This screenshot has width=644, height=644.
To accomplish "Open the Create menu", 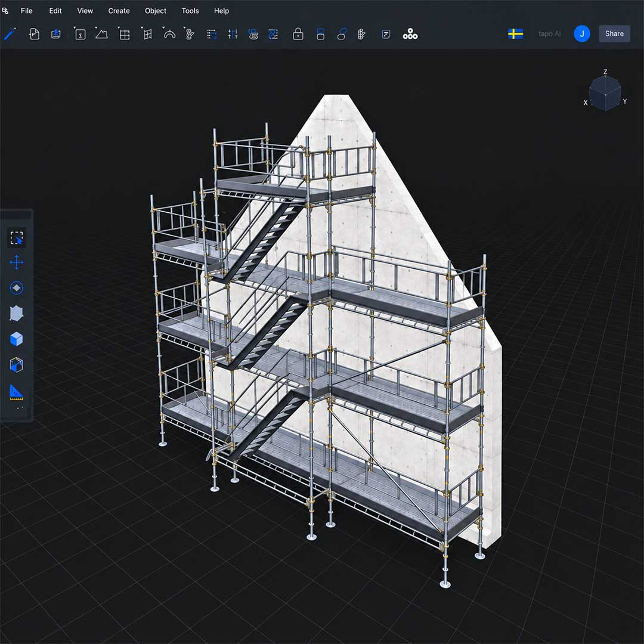I will point(119,11).
